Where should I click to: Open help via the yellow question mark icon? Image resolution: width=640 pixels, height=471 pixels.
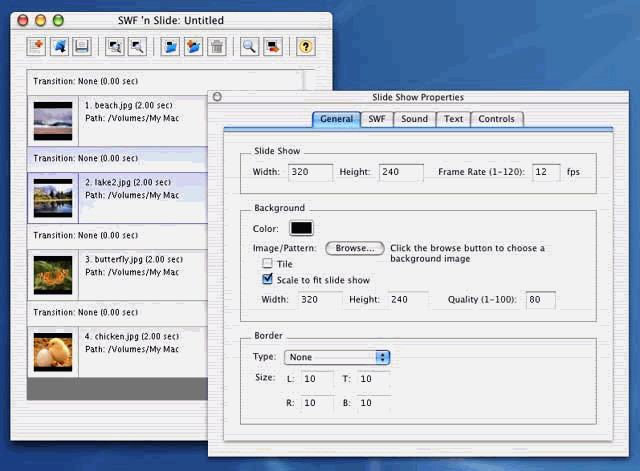[305, 47]
